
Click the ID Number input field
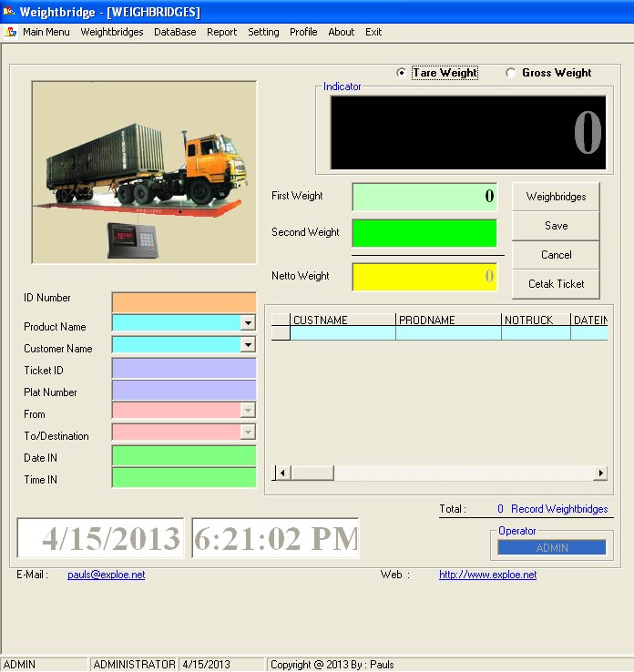coord(183,301)
